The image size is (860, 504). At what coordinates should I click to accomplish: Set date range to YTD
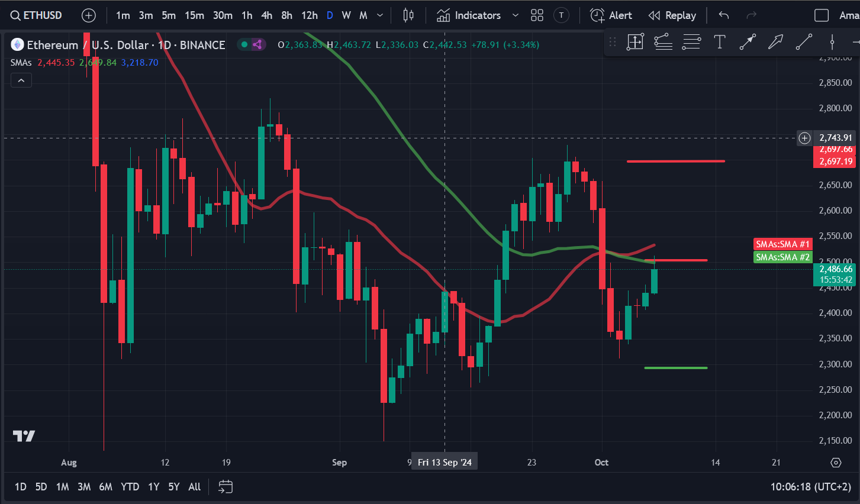tap(130, 487)
